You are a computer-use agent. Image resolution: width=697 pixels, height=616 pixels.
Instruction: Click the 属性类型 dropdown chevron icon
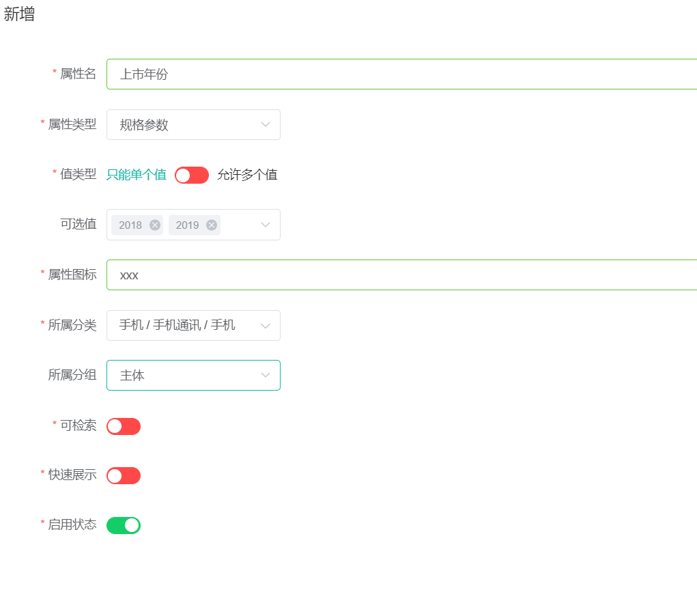point(266,124)
